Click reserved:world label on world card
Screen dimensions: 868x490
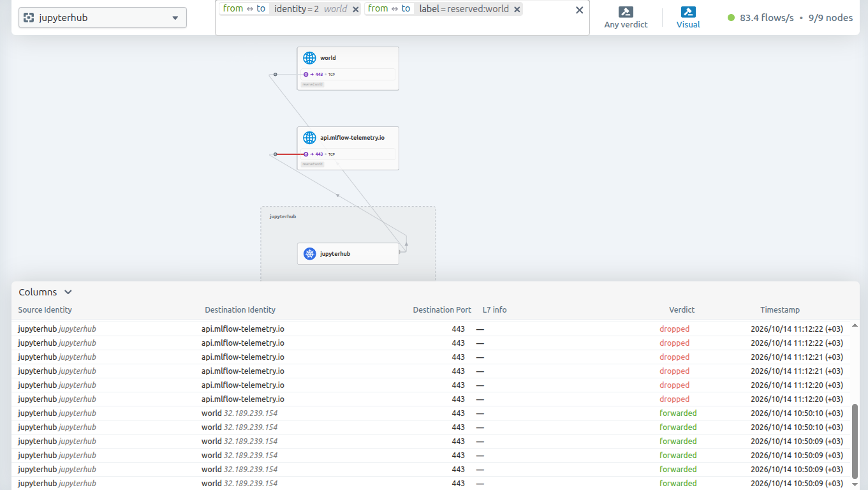pos(313,84)
